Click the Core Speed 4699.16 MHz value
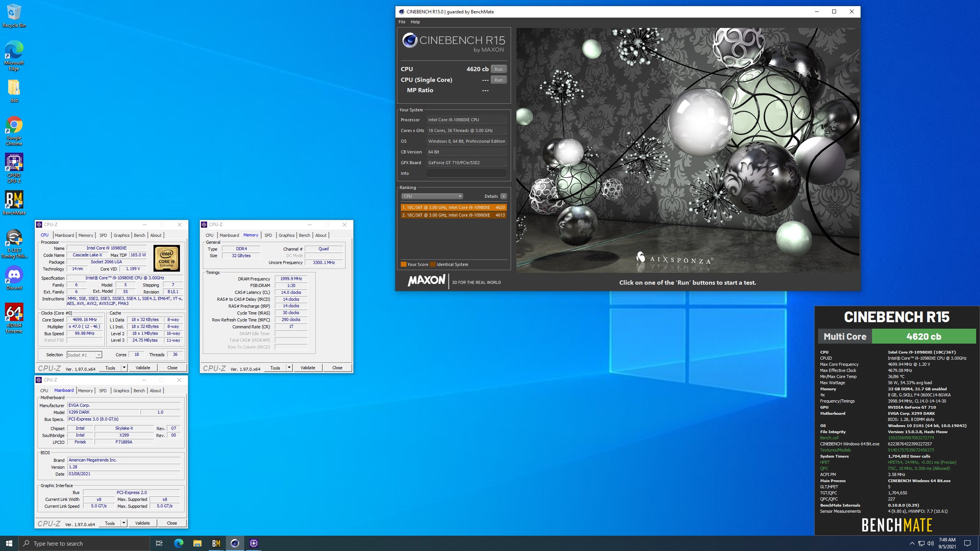 (85, 320)
